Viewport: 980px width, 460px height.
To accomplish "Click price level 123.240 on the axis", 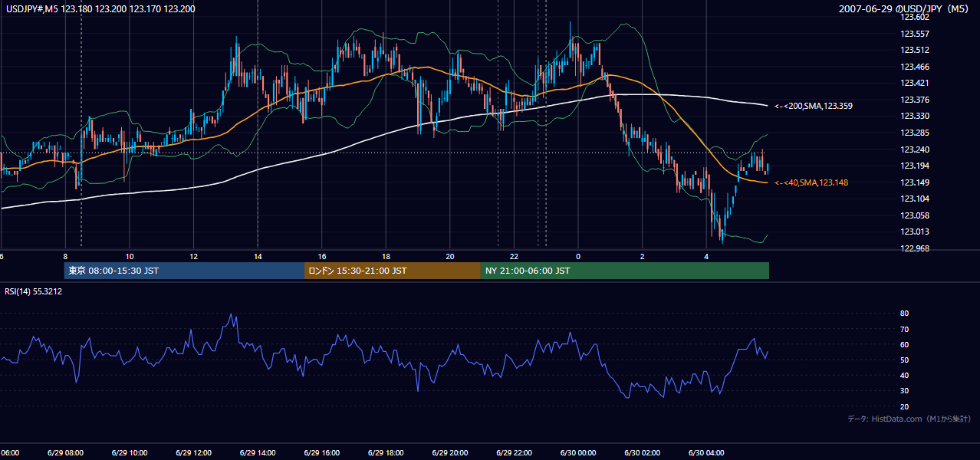I will (x=914, y=149).
